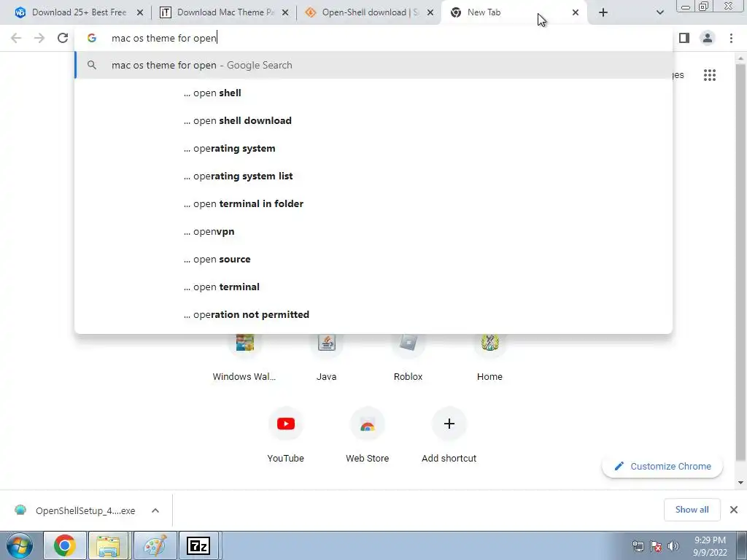Open the Chrome side panel icon
The height and width of the screenshot is (560, 747).
coord(684,38)
